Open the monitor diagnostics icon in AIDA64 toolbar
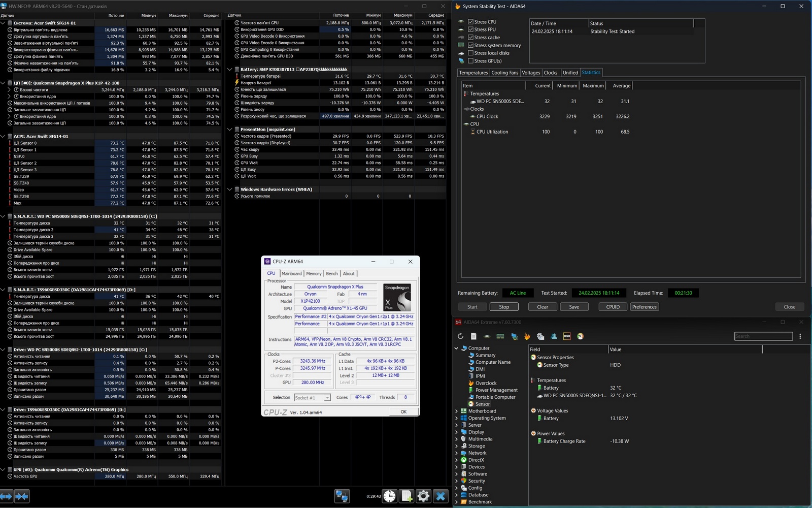This screenshot has height=508, width=812. 514,336
